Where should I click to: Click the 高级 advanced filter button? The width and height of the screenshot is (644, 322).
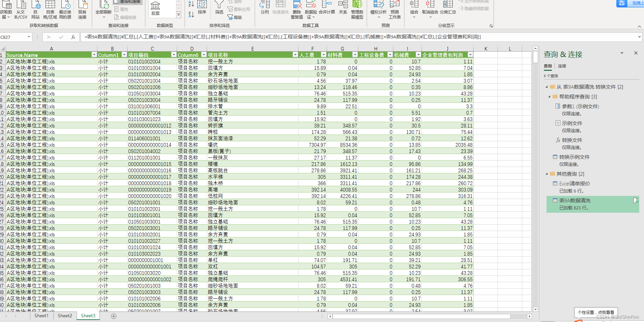pyautogui.click(x=235, y=17)
